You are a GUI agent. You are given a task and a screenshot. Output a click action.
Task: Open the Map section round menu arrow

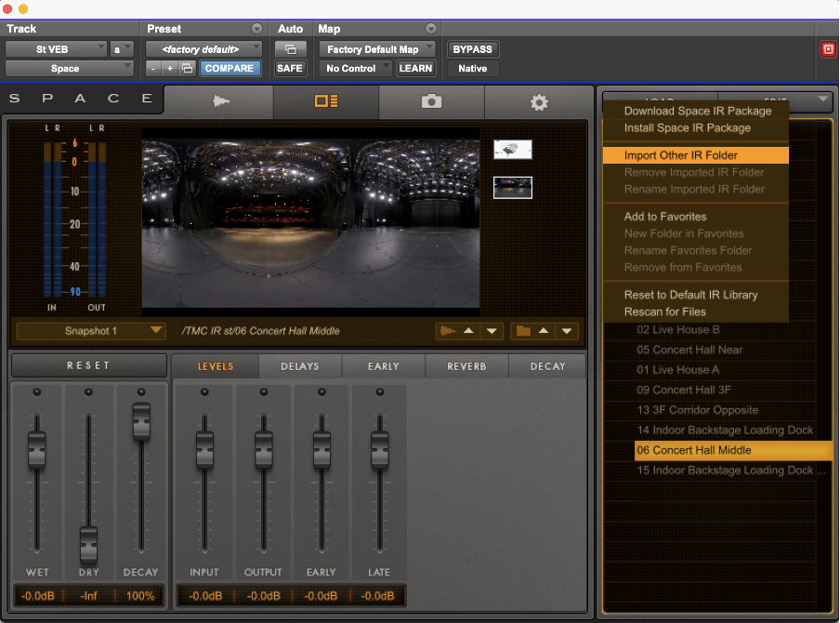[431, 29]
